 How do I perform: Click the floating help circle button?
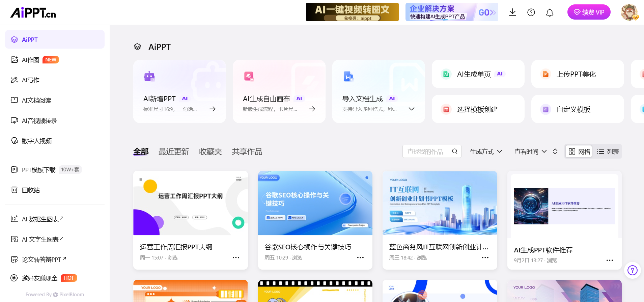[632, 270]
